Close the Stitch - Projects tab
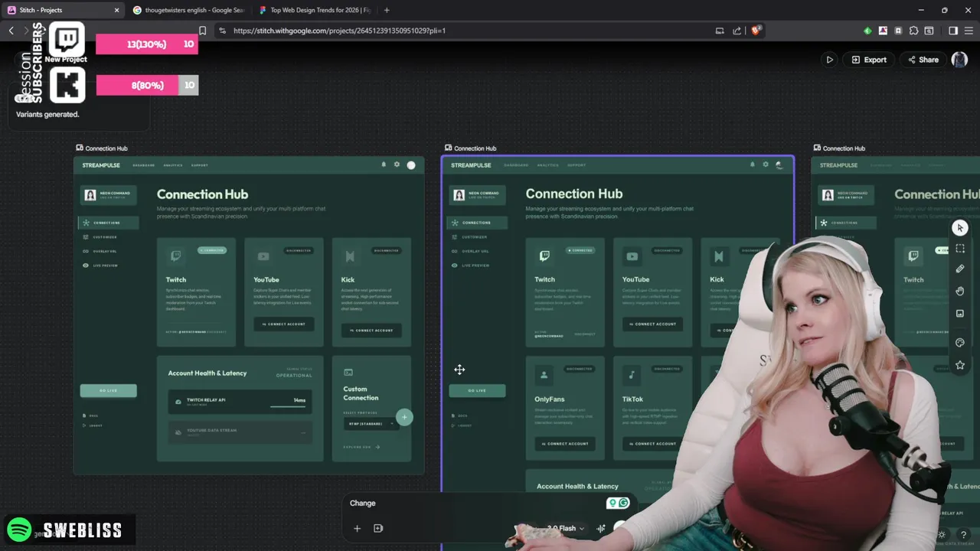The height and width of the screenshot is (551, 980). (116, 10)
